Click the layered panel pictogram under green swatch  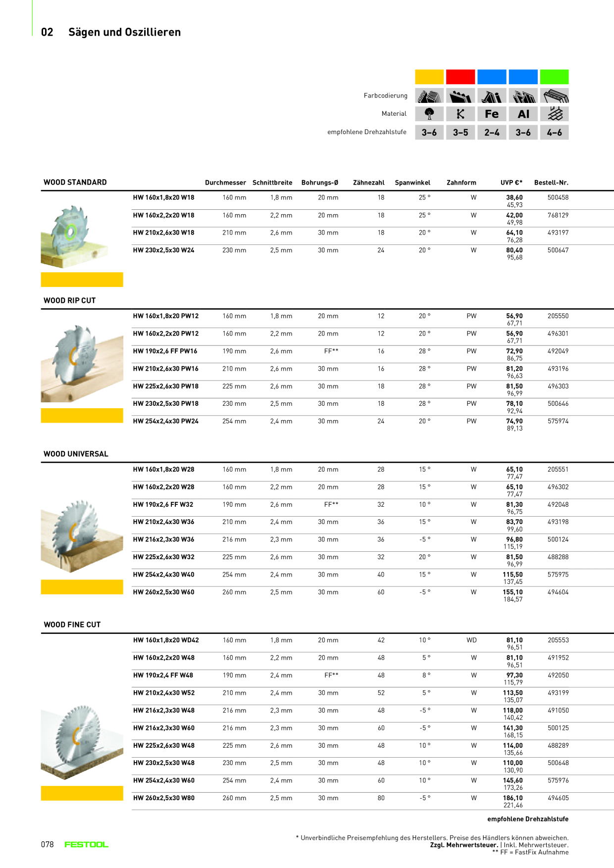(x=555, y=96)
